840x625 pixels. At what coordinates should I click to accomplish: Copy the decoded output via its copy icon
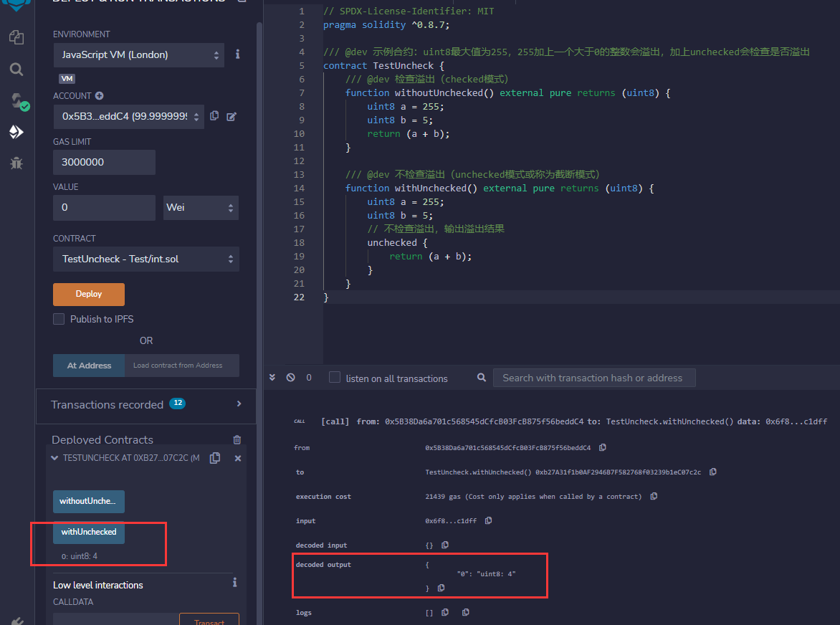(442, 588)
